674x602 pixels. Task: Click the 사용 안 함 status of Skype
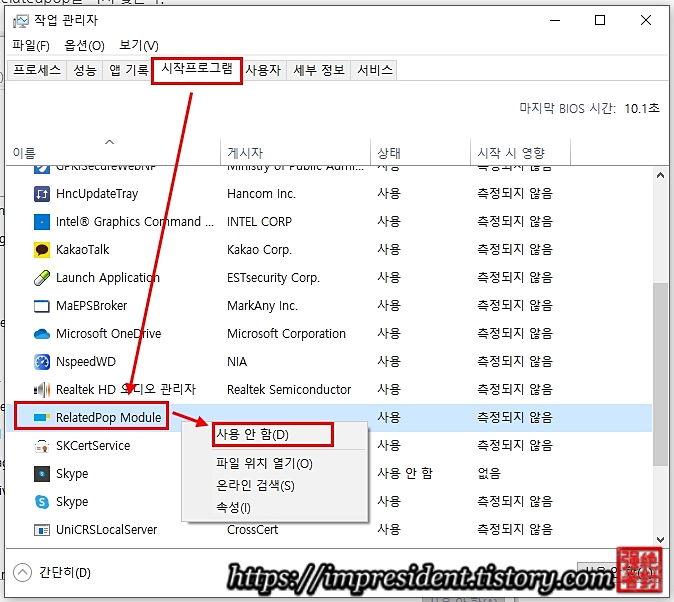(x=405, y=473)
